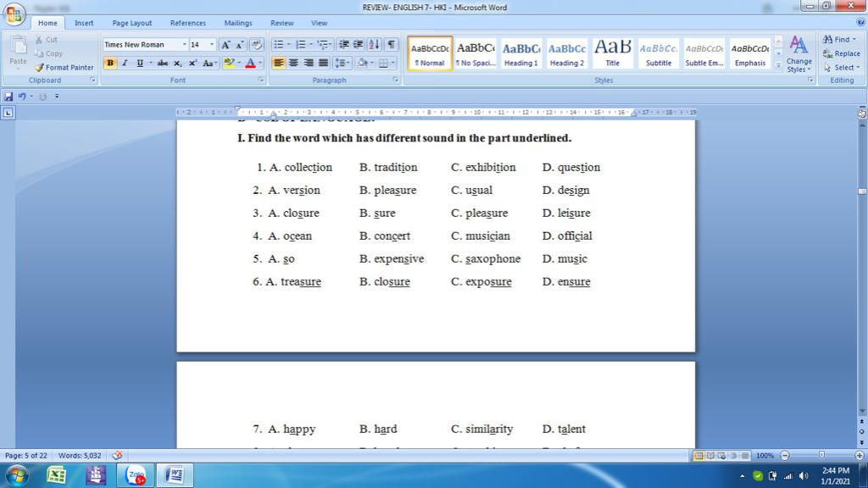This screenshot has height=488, width=868.
Task: Switch to the Insert tab
Action: click(x=84, y=23)
